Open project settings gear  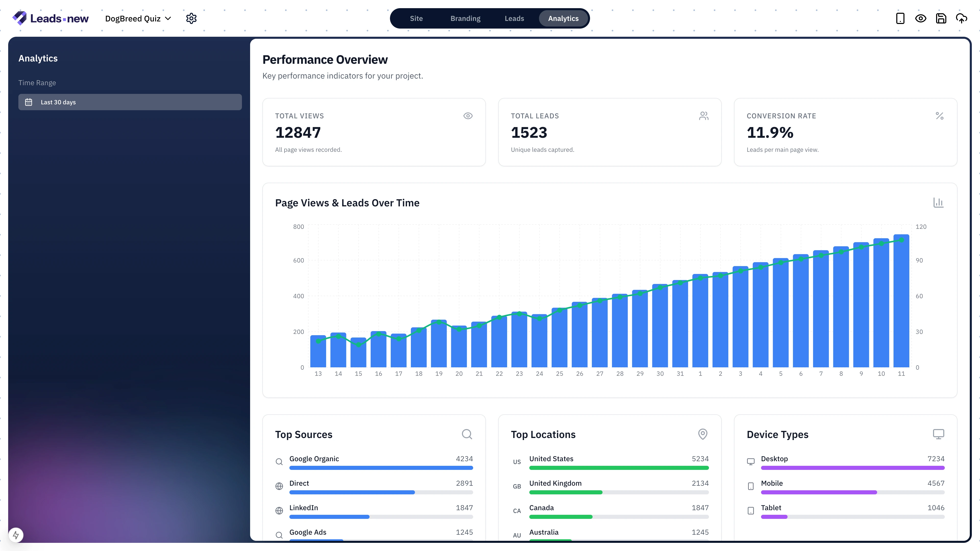(191, 18)
